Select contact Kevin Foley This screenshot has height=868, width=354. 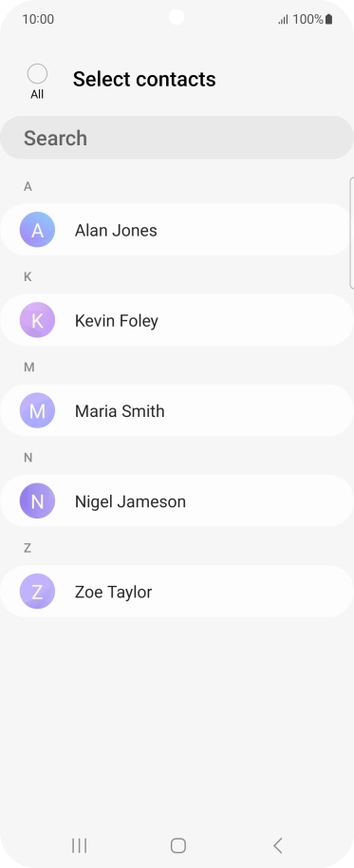click(177, 320)
